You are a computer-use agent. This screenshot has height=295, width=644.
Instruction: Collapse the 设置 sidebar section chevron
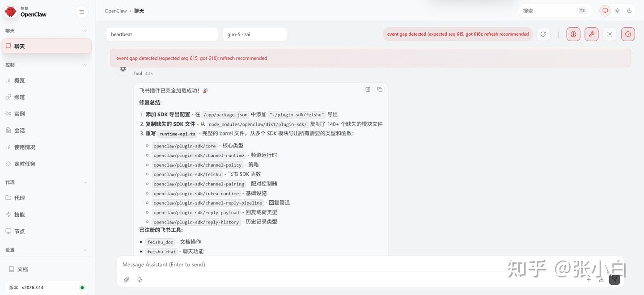click(85, 250)
